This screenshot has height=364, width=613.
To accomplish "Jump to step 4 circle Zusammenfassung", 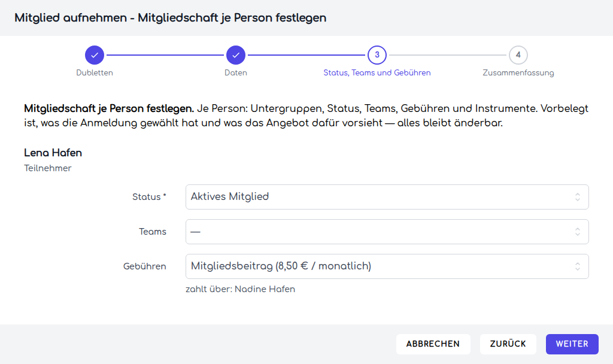I will point(518,55).
